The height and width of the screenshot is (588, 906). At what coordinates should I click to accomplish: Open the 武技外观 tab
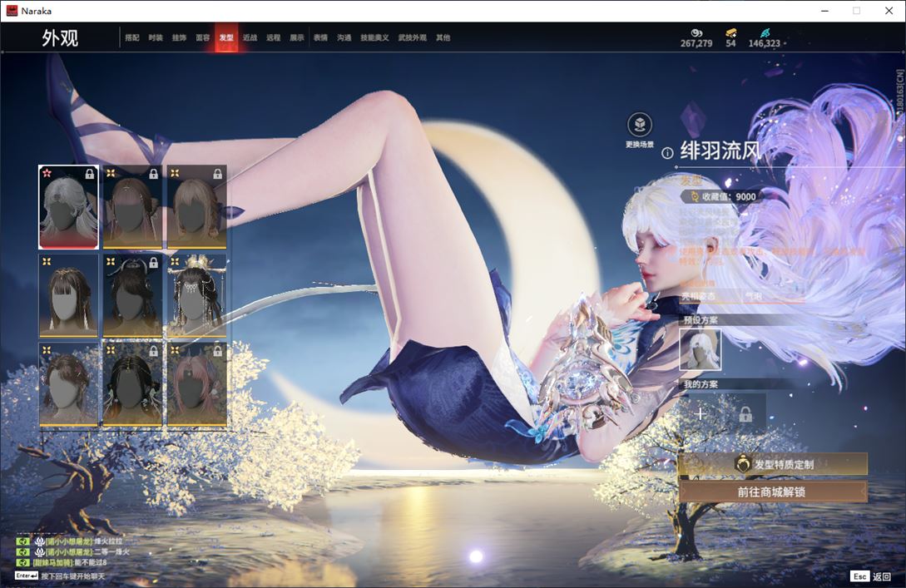413,37
